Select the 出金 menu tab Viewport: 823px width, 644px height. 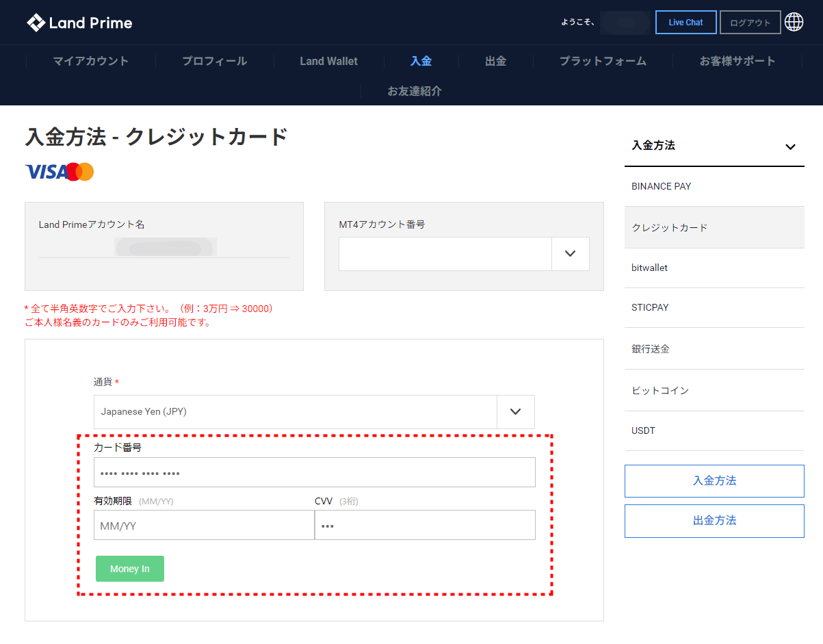coord(495,61)
